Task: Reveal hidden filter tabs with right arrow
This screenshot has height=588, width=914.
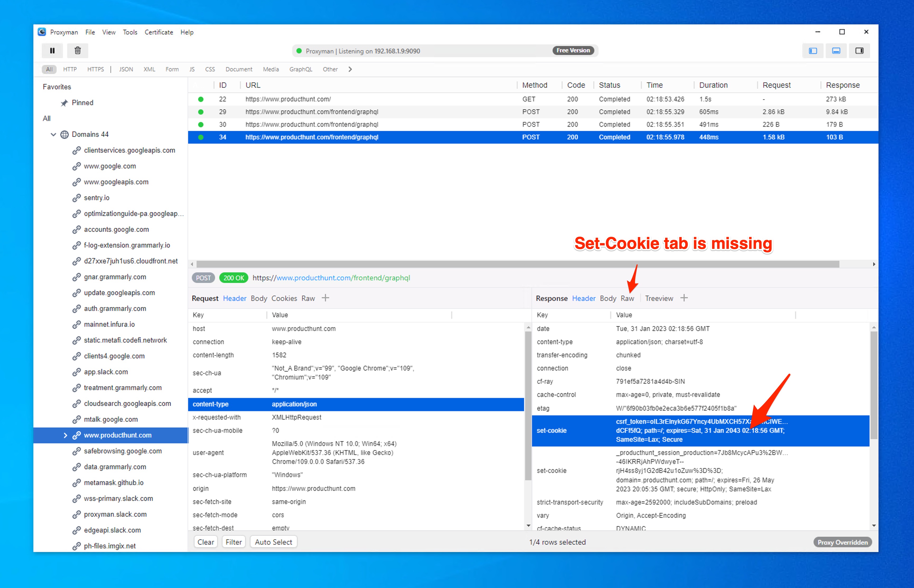Action: pos(350,69)
